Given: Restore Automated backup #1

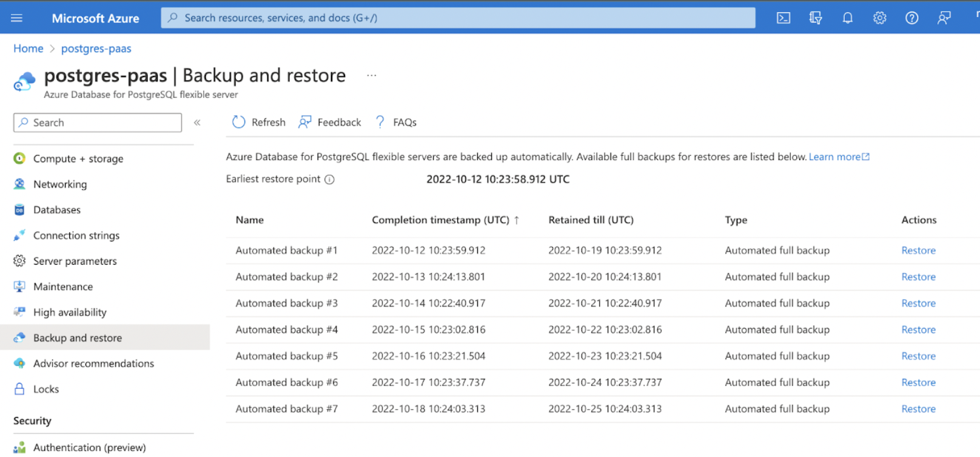Looking at the screenshot, I should coord(918,250).
